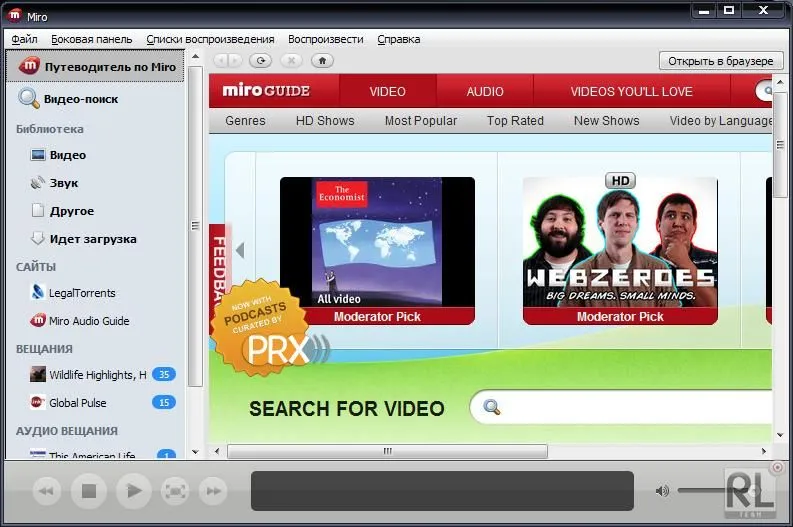
Task: Open the Most Popular category
Action: pos(421,121)
